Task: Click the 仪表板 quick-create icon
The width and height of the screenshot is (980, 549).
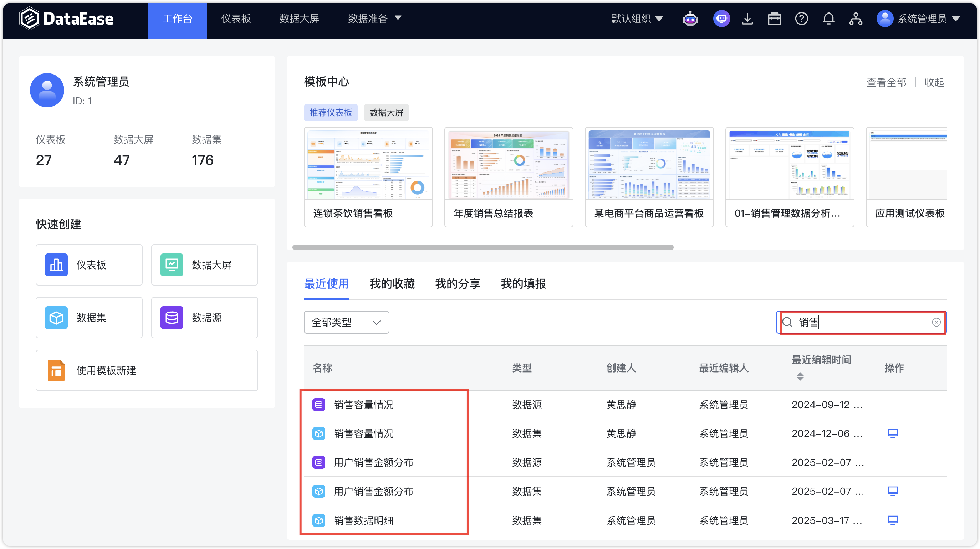Action: pos(56,265)
